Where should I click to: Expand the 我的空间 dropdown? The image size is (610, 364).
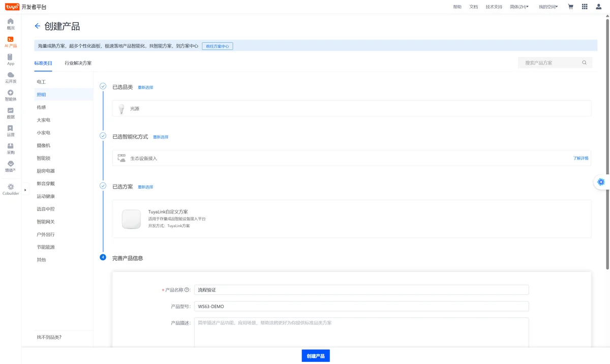pyautogui.click(x=548, y=7)
